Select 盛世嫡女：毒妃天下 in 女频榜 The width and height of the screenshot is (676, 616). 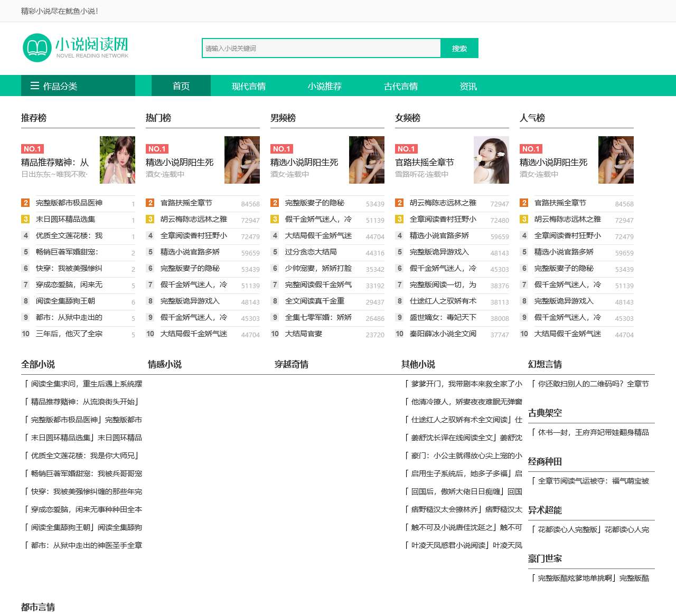[x=443, y=318]
